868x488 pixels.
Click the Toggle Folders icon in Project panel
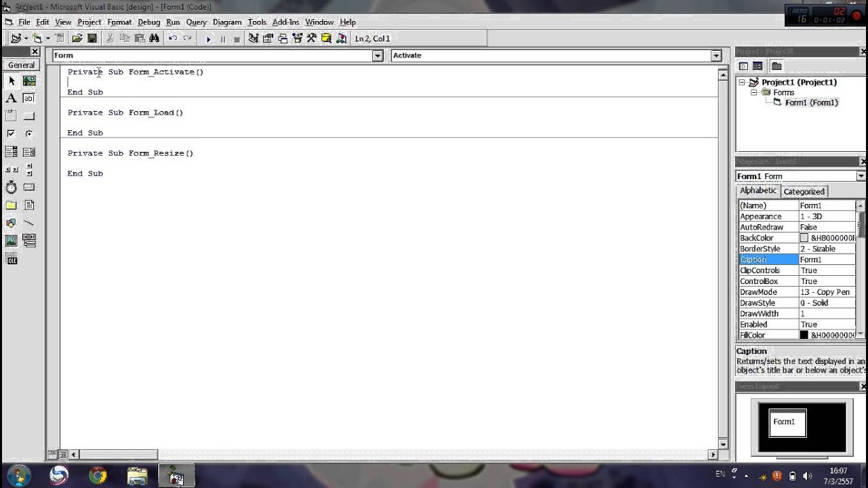point(776,66)
